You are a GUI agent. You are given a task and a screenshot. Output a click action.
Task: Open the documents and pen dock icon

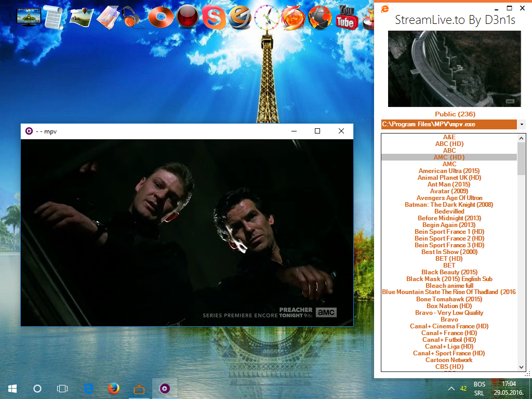107,17
